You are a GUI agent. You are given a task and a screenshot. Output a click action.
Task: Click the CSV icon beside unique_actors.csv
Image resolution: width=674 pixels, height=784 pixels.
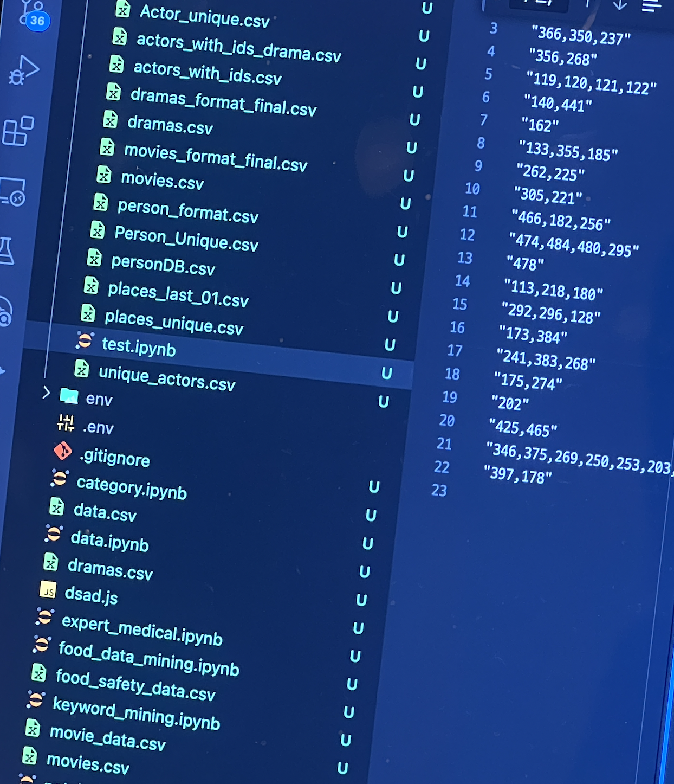point(82,369)
